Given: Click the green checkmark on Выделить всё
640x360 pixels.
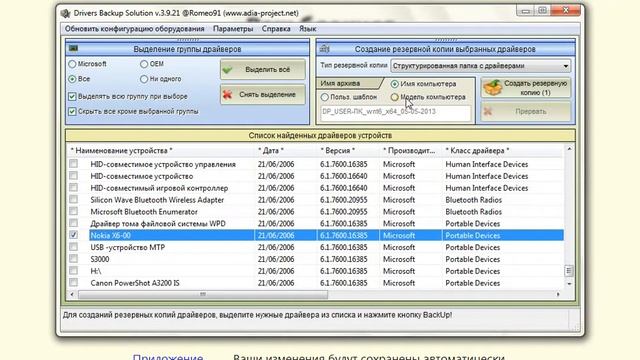Looking at the screenshot, I should (x=228, y=70).
